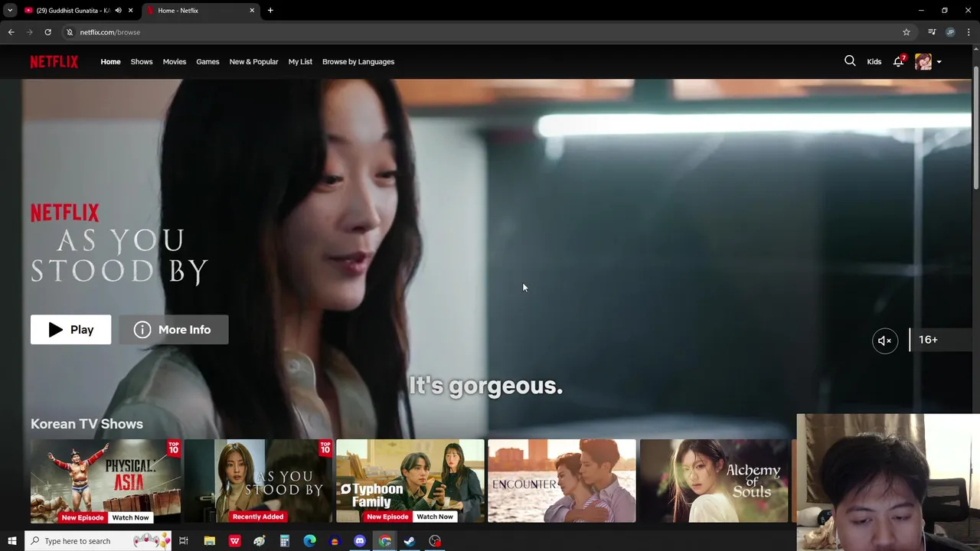Reload the page with Chrome refresh icon
Screen dimensions: 980x551
click(x=47, y=32)
